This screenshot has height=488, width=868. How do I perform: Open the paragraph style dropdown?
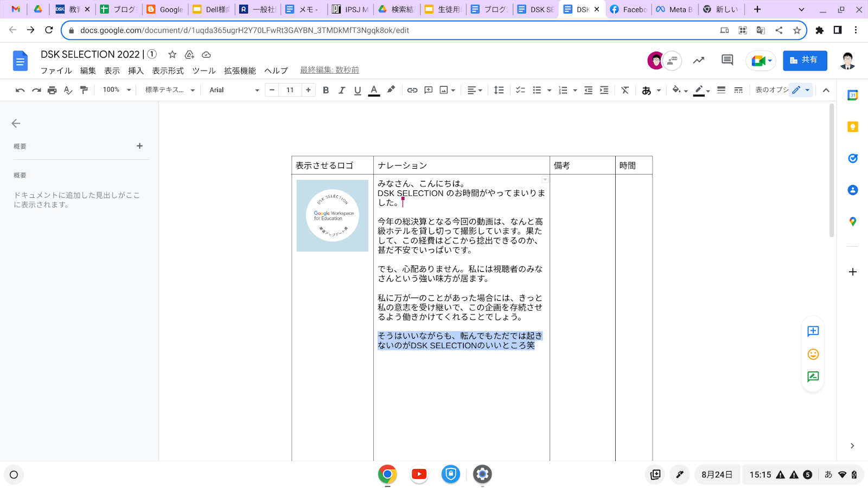tap(170, 90)
